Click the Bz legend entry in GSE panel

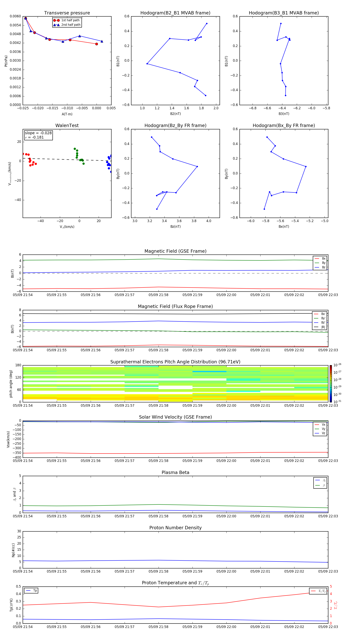(x=320, y=267)
